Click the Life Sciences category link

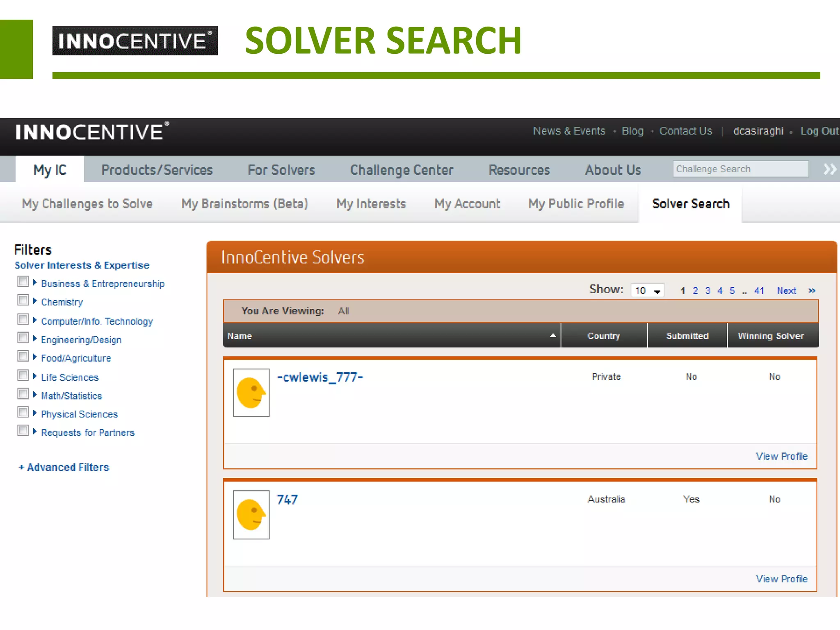pyautogui.click(x=70, y=377)
